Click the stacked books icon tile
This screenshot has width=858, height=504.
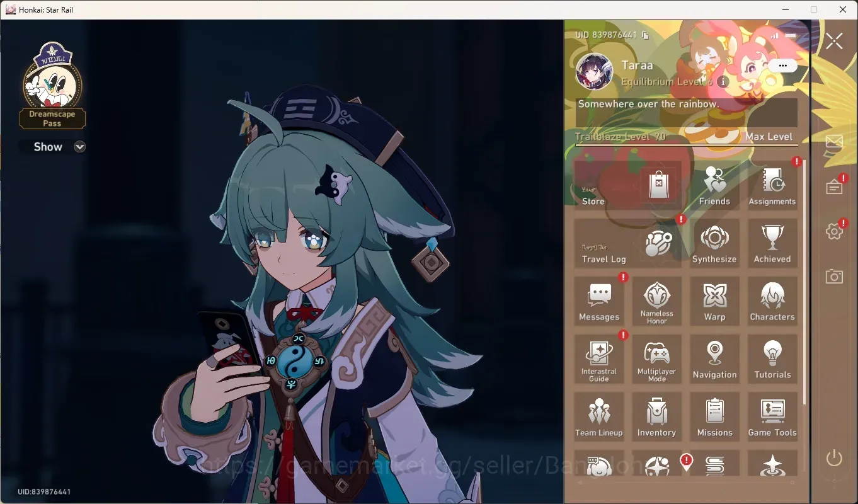click(714, 464)
